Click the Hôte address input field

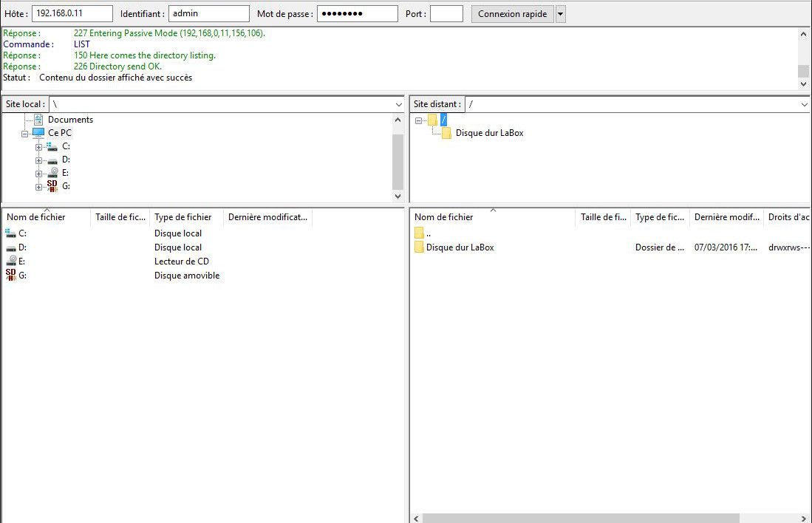pos(72,14)
